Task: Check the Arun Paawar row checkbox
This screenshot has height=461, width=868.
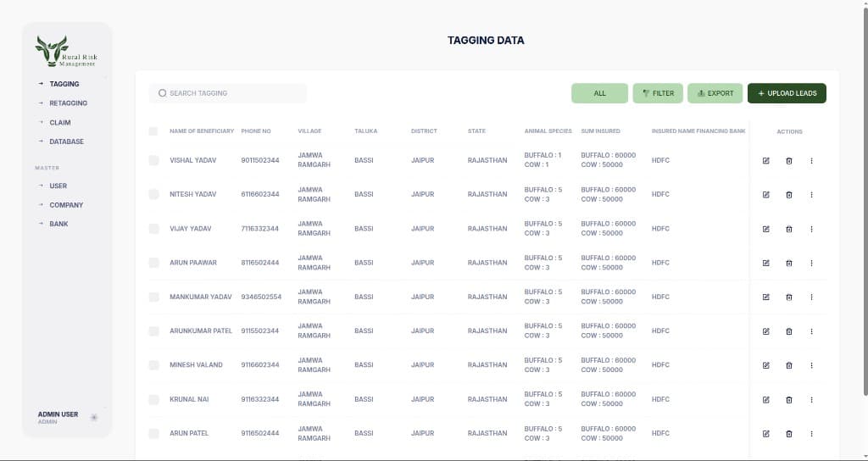Action: tap(153, 263)
